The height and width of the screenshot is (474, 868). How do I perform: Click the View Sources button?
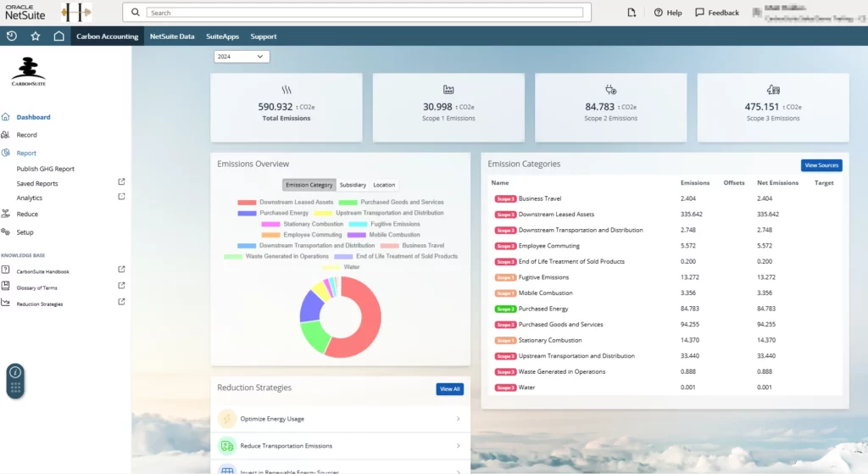point(821,165)
